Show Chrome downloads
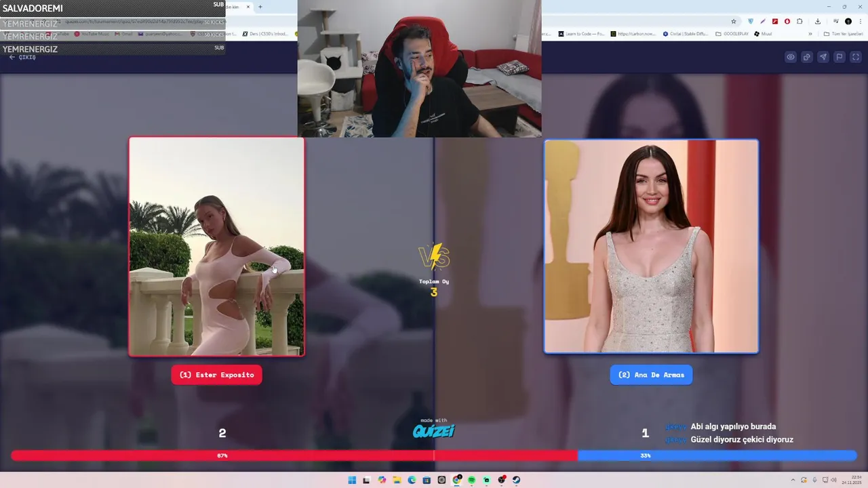Screen dimensions: 868x488 click(818, 22)
